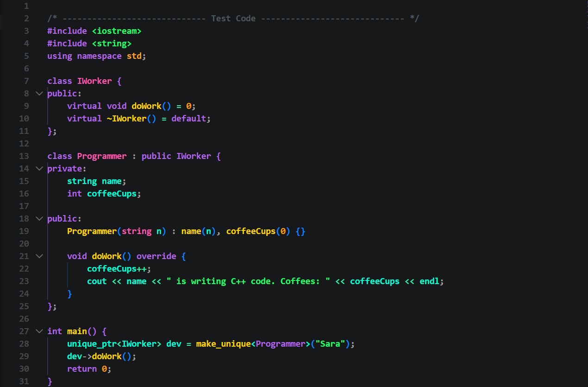Click "unique_ptr" on line 28
The image size is (588, 387).
click(92, 344)
